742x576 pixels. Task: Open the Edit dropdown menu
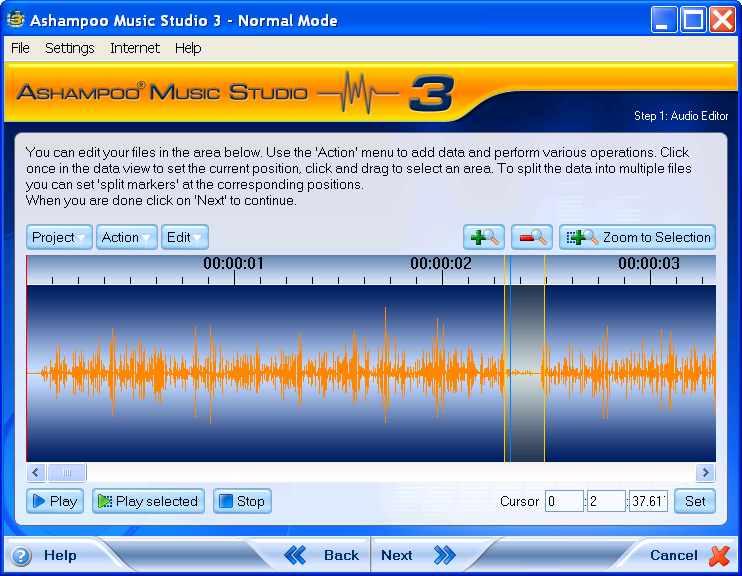click(x=185, y=237)
